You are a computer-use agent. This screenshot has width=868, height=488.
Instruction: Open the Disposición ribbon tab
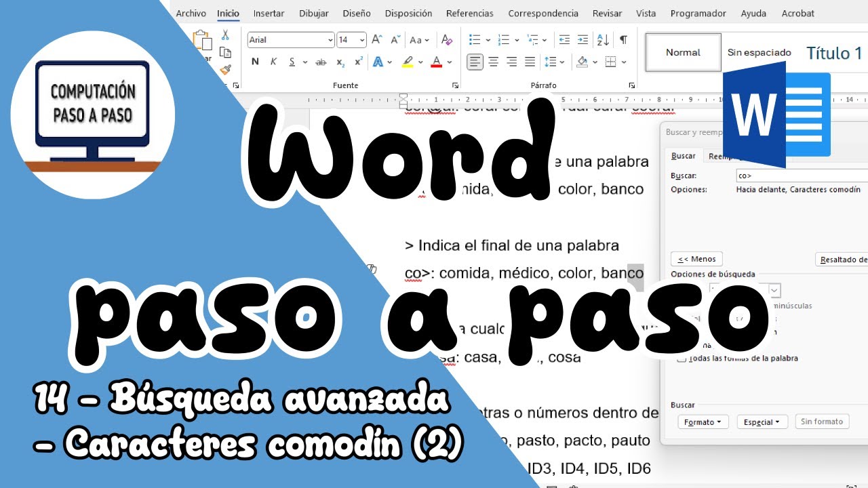[x=408, y=14]
